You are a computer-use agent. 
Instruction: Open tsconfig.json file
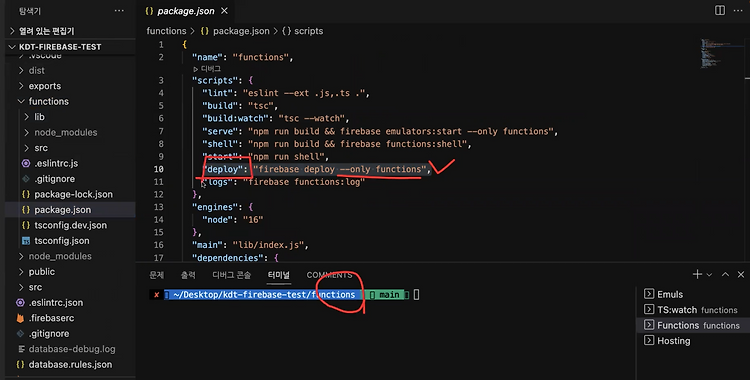pos(62,241)
